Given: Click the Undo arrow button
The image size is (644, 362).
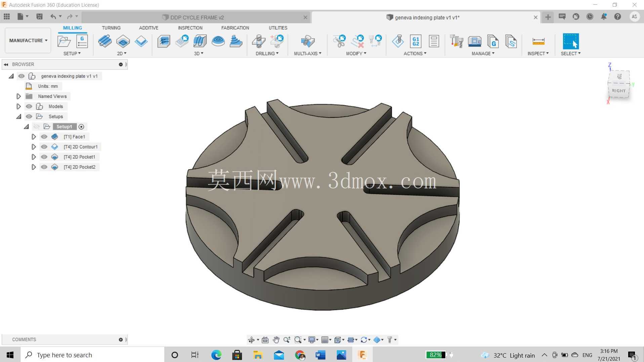Looking at the screenshot, I should point(53,16).
